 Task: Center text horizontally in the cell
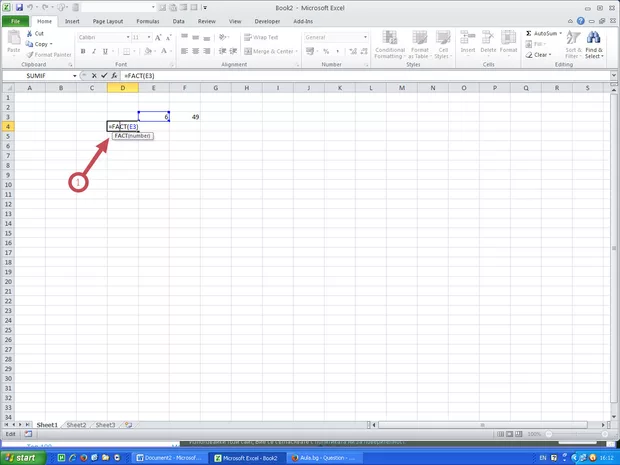pos(195,51)
